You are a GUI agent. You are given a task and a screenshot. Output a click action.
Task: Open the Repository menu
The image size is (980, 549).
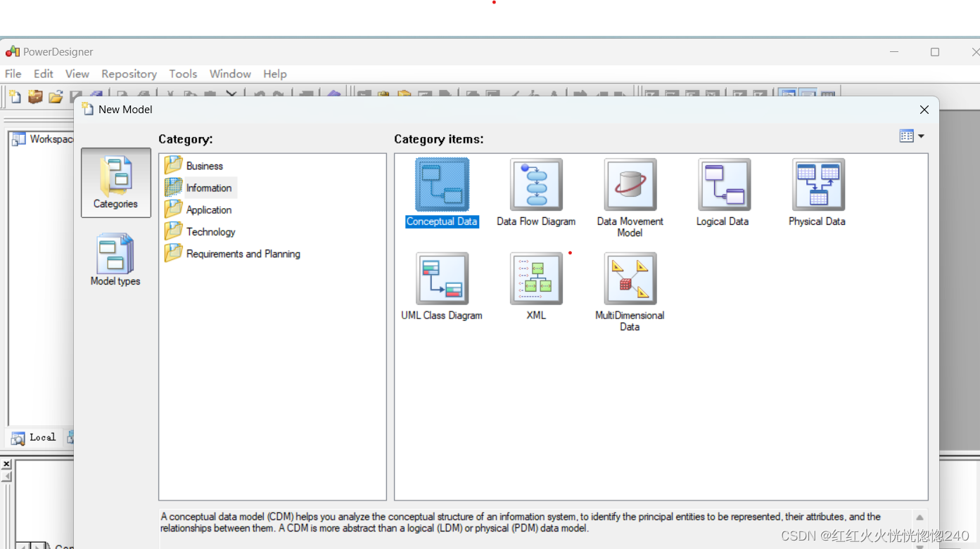pyautogui.click(x=129, y=74)
